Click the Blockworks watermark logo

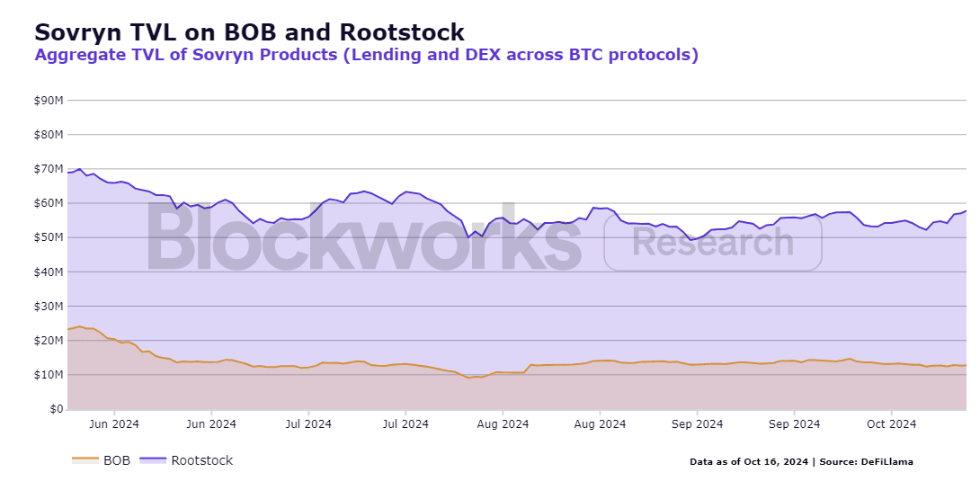tap(364, 236)
